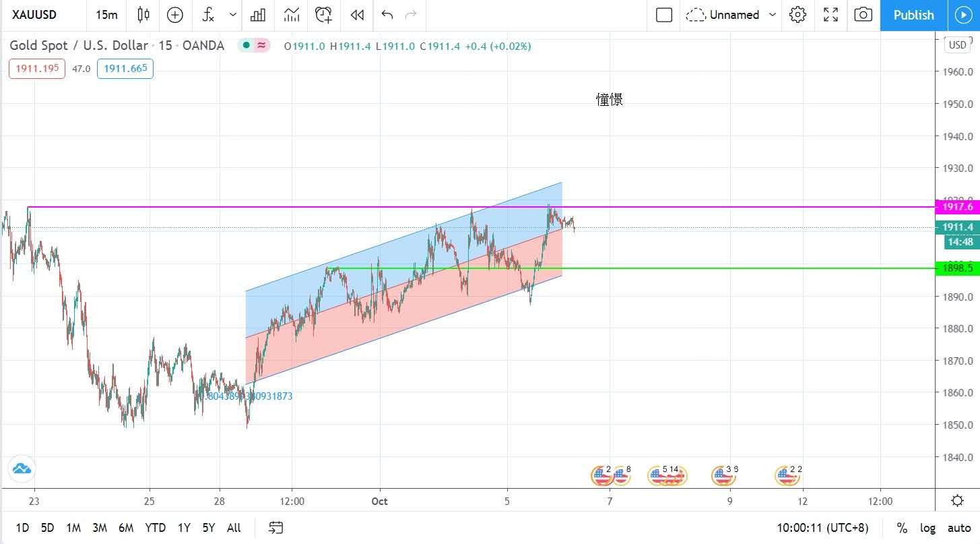Viewport: 980px width, 544px height.
Task: Undo the last chart action
Action: click(387, 15)
